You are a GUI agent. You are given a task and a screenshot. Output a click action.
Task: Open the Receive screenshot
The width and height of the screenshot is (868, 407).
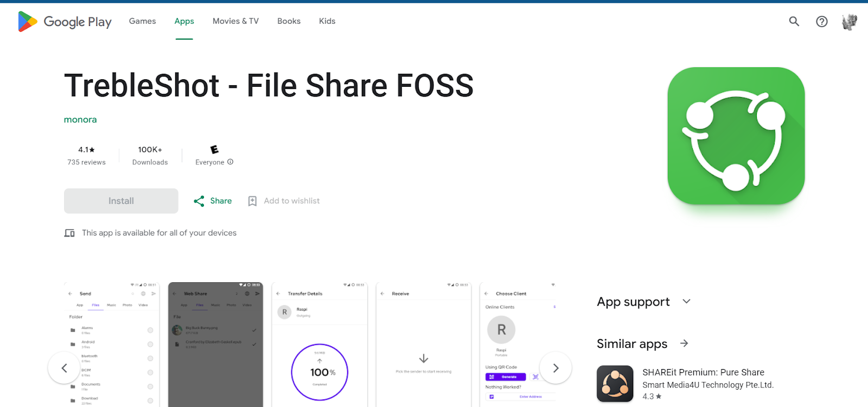tap(424, 345)
